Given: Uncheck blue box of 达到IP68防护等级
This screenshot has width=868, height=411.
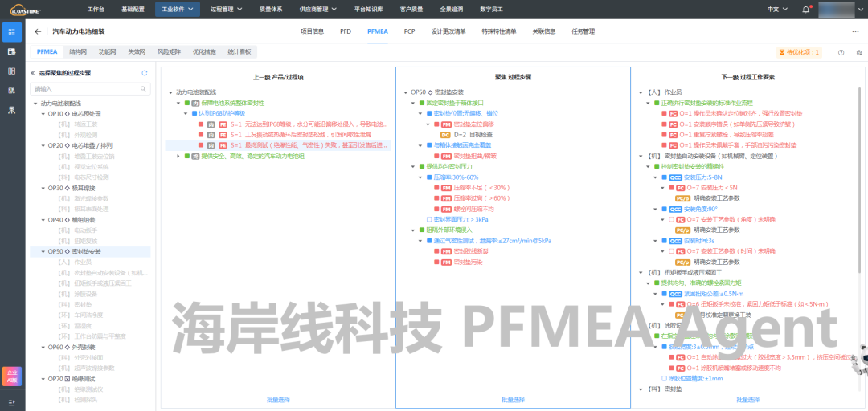Looking at the screenshot, I should 194,113.
